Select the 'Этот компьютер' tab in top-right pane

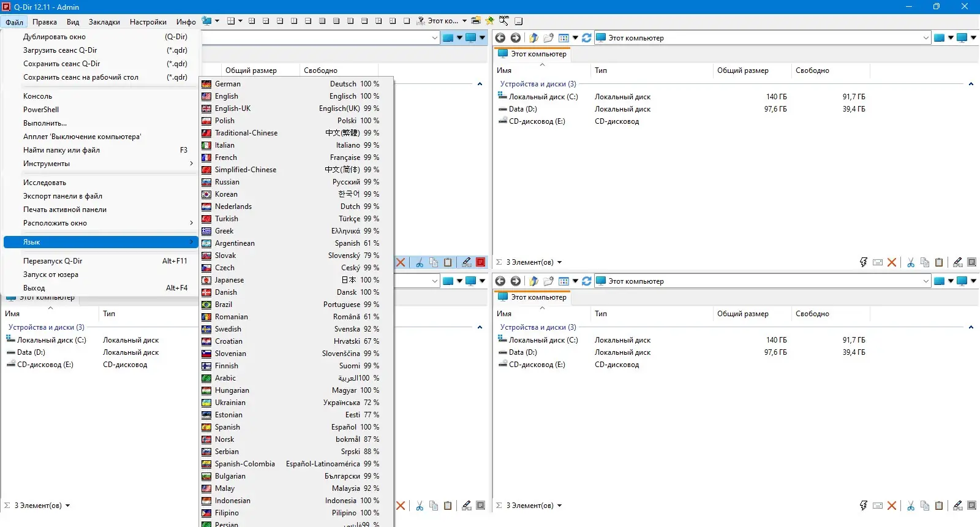532,54
